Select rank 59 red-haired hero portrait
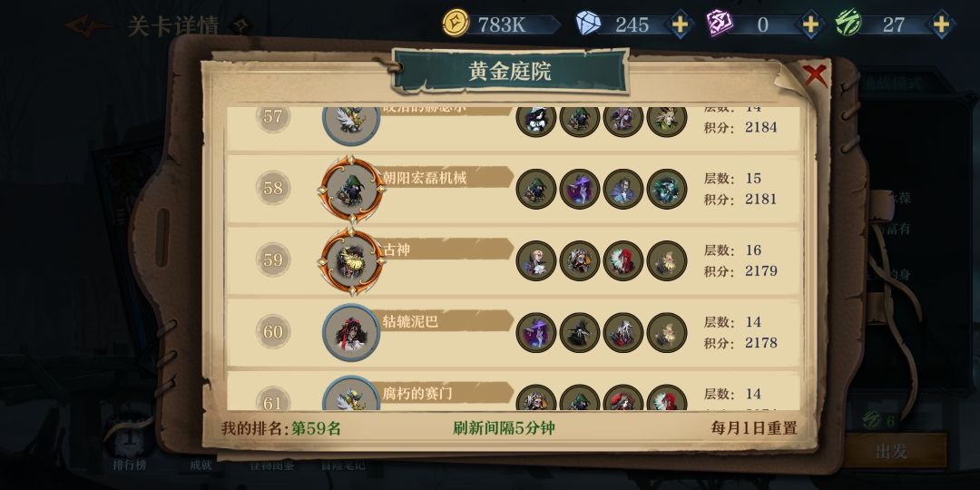The image size is (980, 490). tap(623, 260)
